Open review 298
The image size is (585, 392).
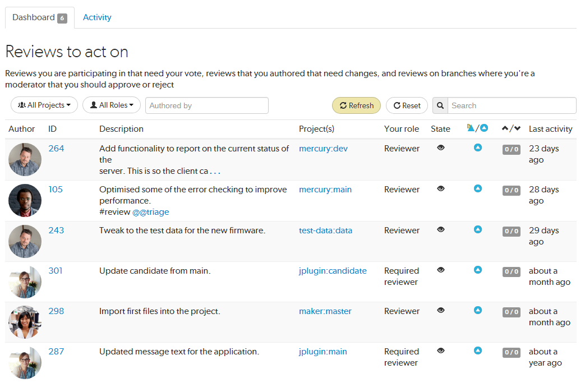[x=56, y=311]
